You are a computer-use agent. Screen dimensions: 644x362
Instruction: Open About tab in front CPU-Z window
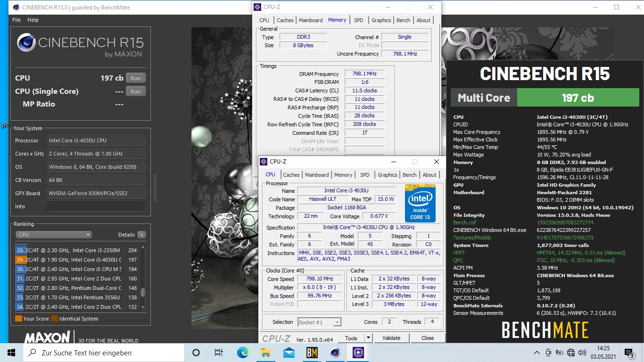pos(429,175)
